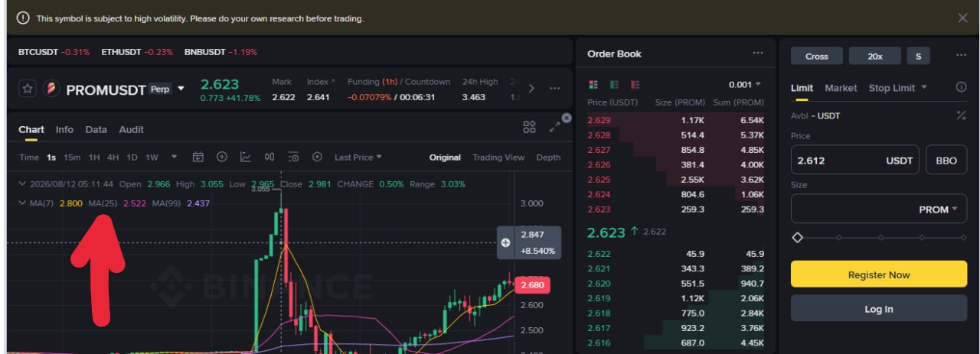The image size is (980, 354).
Task: Select the Market order tab
Action: click(x=841, y=88)
